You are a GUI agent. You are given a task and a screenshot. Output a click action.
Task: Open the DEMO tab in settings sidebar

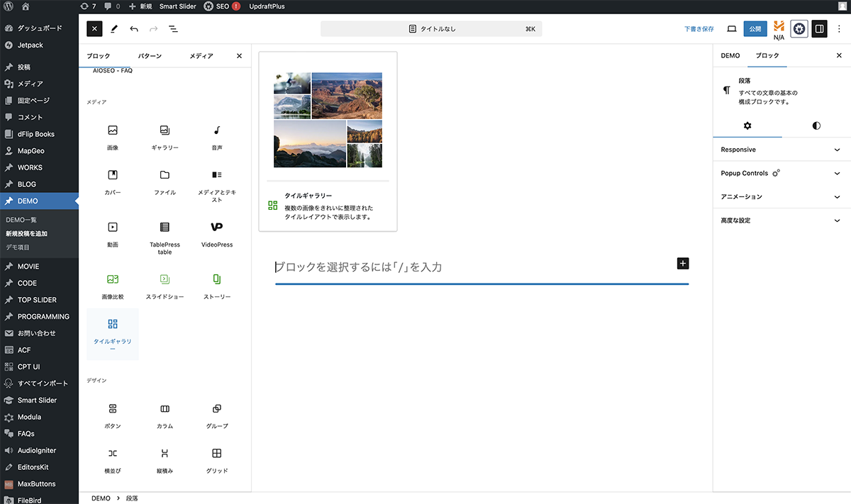tap(730, 55)
